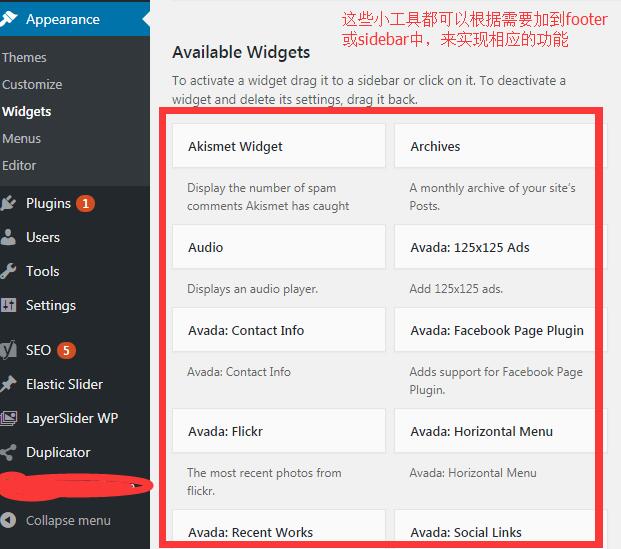Open Menus under Appearance

[21, 138]
